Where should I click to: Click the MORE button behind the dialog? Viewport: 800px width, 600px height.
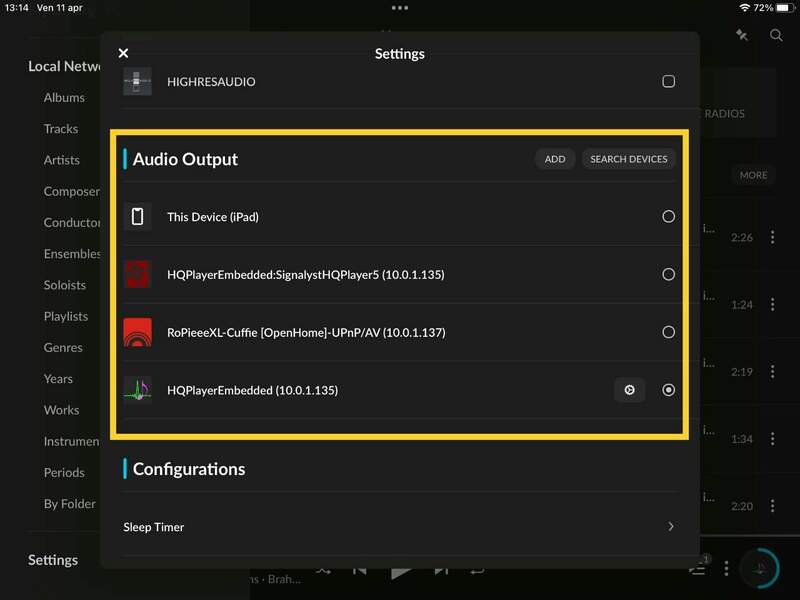pyautogui.click(x=754, y=175)
